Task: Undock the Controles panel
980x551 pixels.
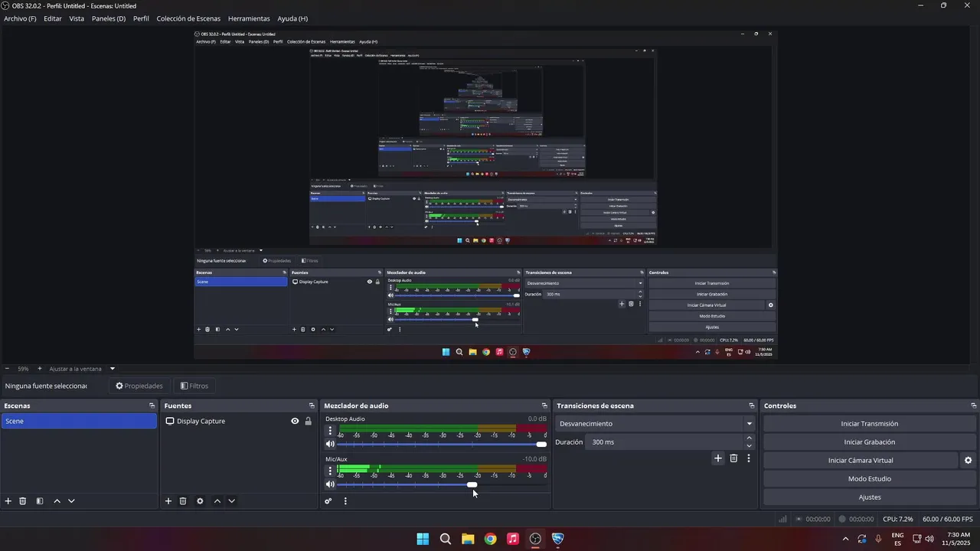Action: coord(974,406)
